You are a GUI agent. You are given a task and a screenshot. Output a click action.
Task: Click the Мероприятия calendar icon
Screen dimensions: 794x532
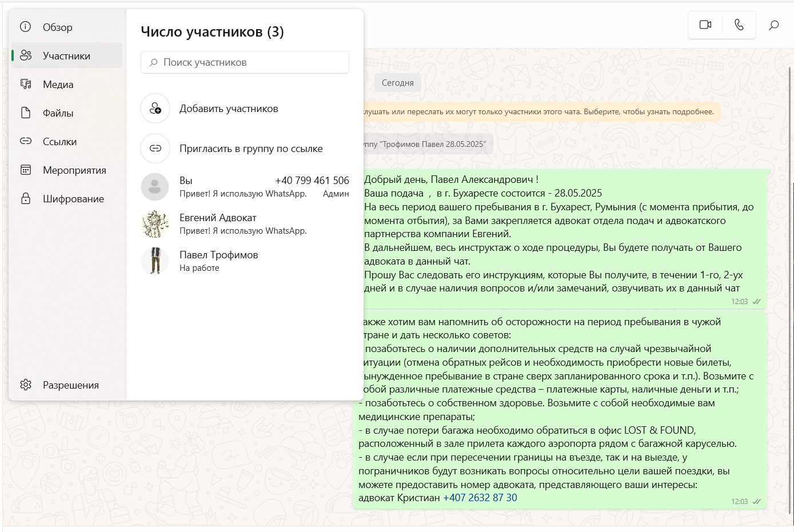26,170
